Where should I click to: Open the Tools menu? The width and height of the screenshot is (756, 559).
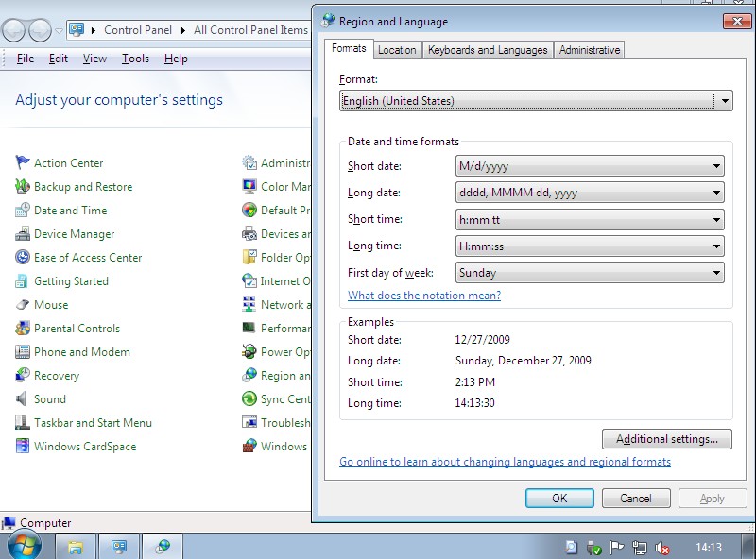pos(135,59)
